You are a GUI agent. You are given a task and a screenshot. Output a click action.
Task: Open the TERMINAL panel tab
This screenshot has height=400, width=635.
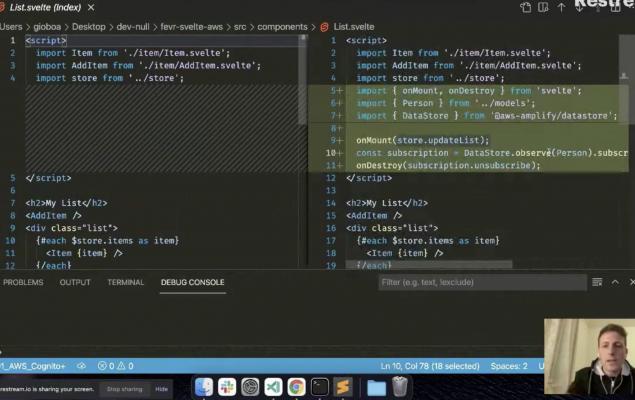coord(126,282)
